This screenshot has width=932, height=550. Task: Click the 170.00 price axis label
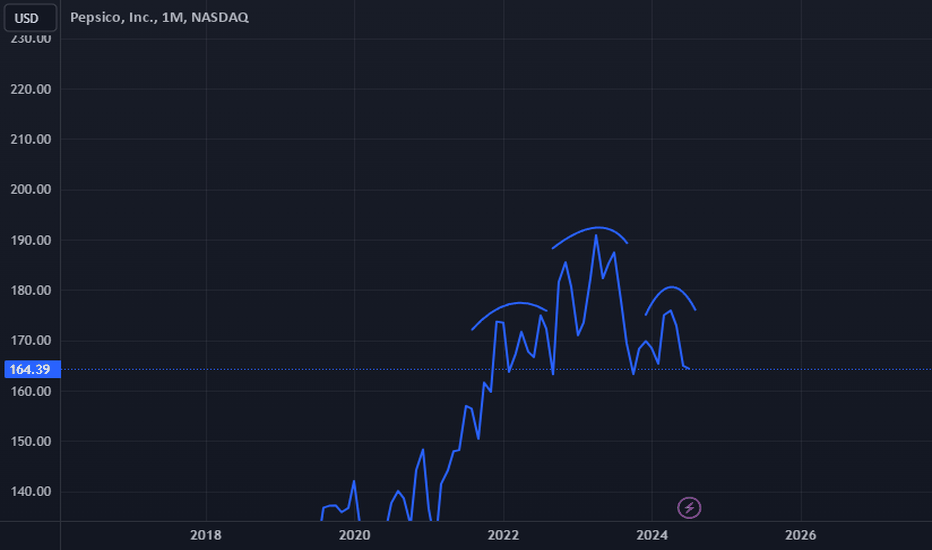pyautogui.click(x=31, y=341)
